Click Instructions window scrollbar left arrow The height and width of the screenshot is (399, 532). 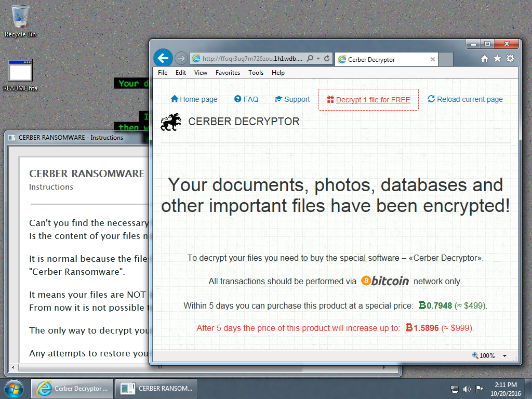pos(13,367)
